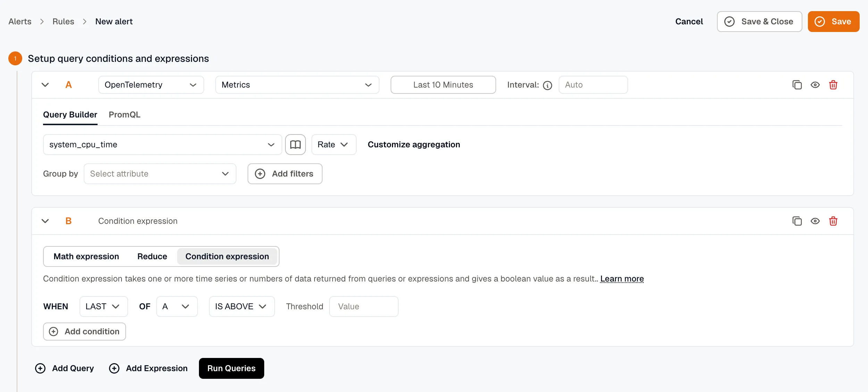The image size is (868, 392).
Task: Click the Add Query button
Action: click(65, 368)
